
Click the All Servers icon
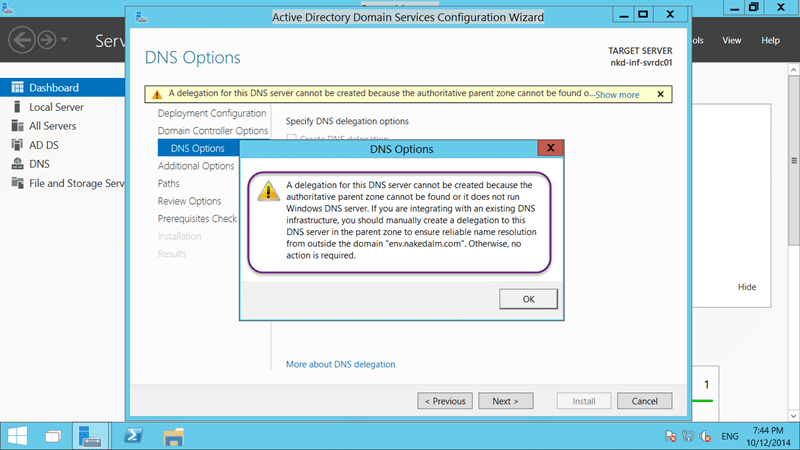click(17, 126)
